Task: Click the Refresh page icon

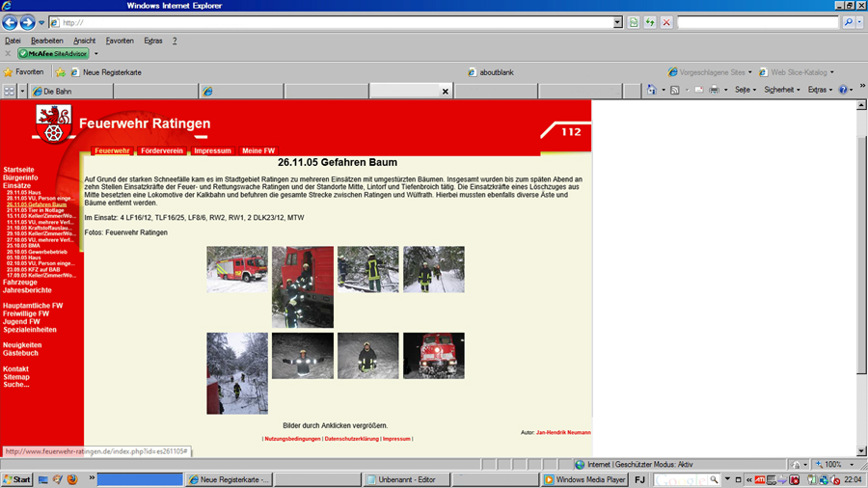Action: pyautogui.click(x=650, y=22)
